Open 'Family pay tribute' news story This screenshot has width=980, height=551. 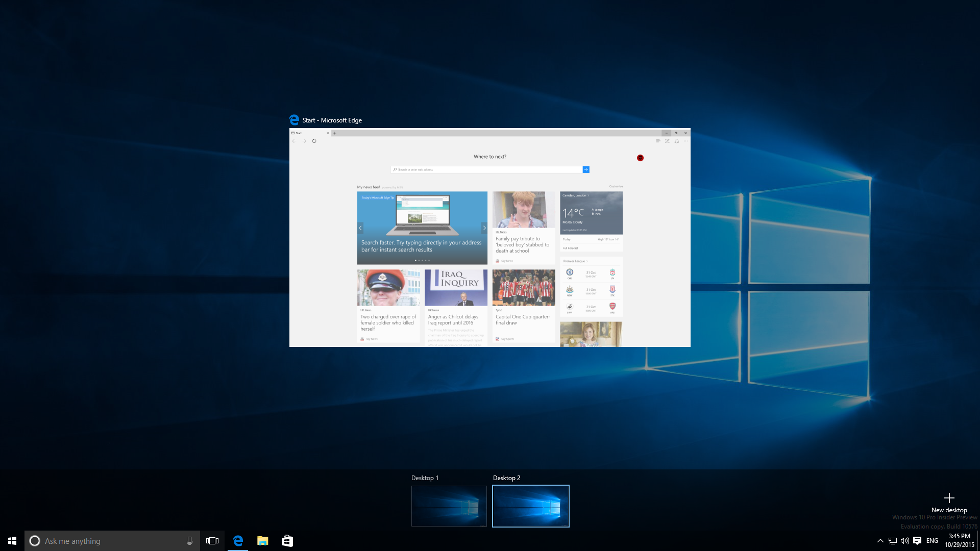pos(524,228)
